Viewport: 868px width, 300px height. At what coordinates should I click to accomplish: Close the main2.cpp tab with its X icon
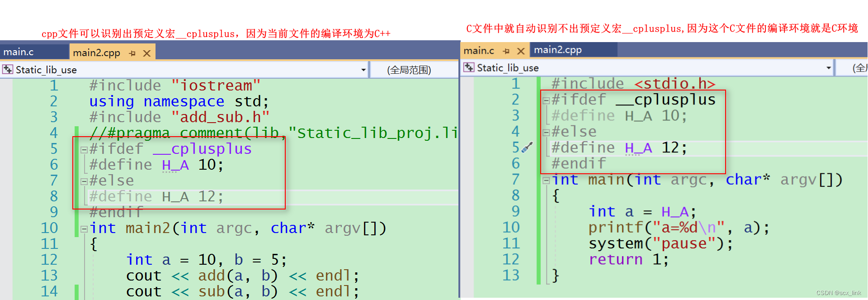(146, 53)
